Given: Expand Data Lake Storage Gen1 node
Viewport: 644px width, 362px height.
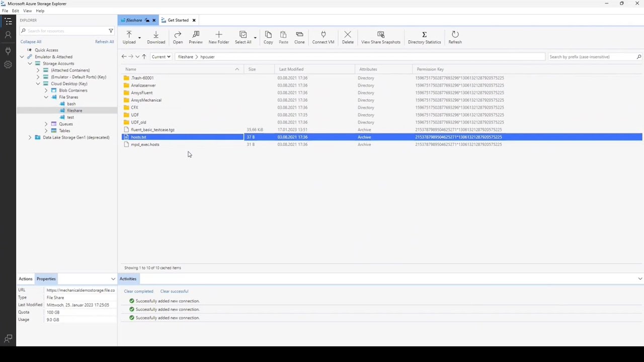Looking at the screenshot, I should click(30, 137).
